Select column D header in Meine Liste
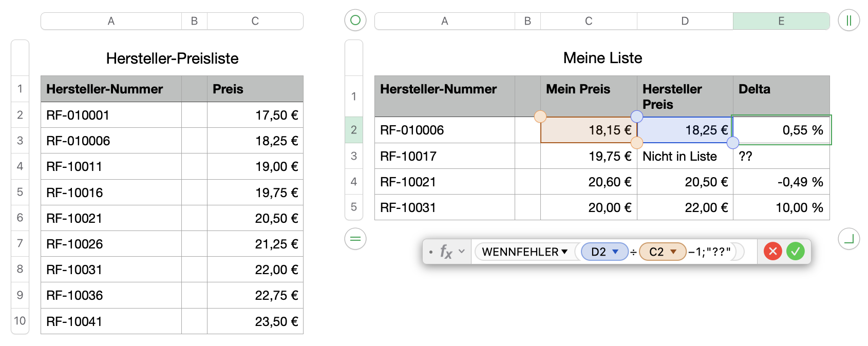The image size is (868, 346). pyautogui.click(x=685, y=21)
